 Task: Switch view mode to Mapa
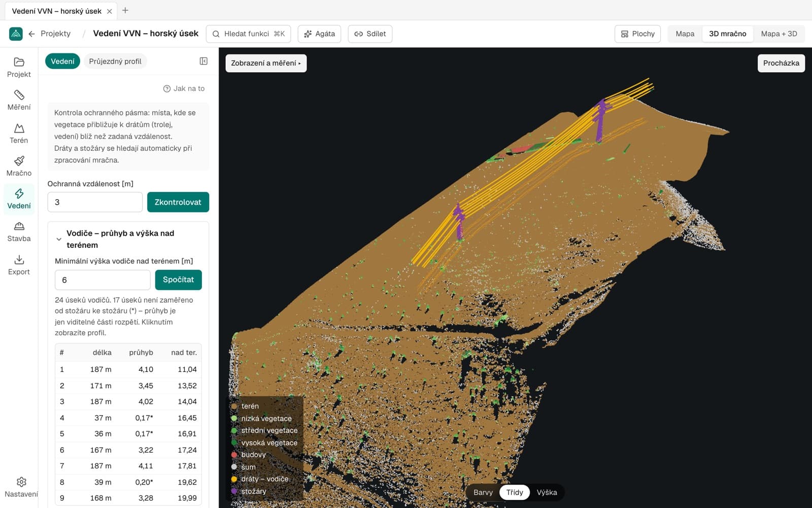(685, 34)
